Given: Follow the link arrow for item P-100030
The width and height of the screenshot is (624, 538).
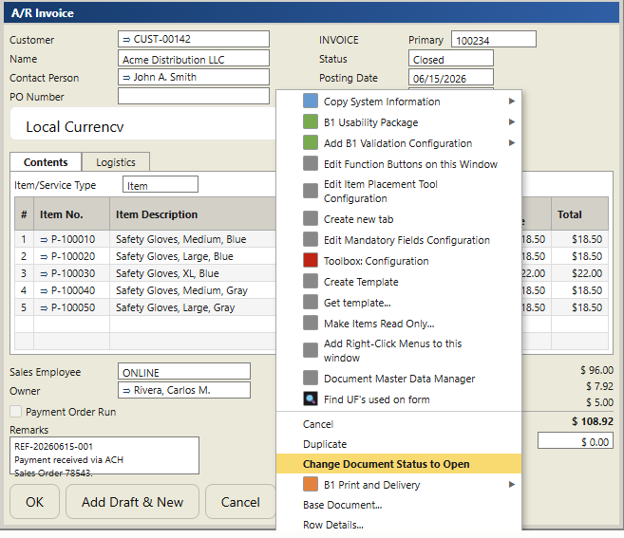Looking at the screenshot, I should point(44,274).
